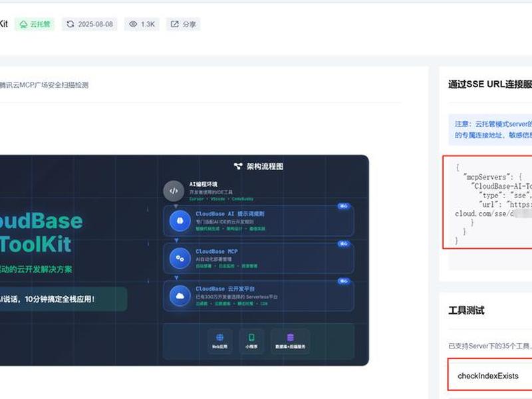Viewport: 532px width, 399px height.
Task: Click the code brackets icon for AI编程环境
Action: [x=174, y=191]
